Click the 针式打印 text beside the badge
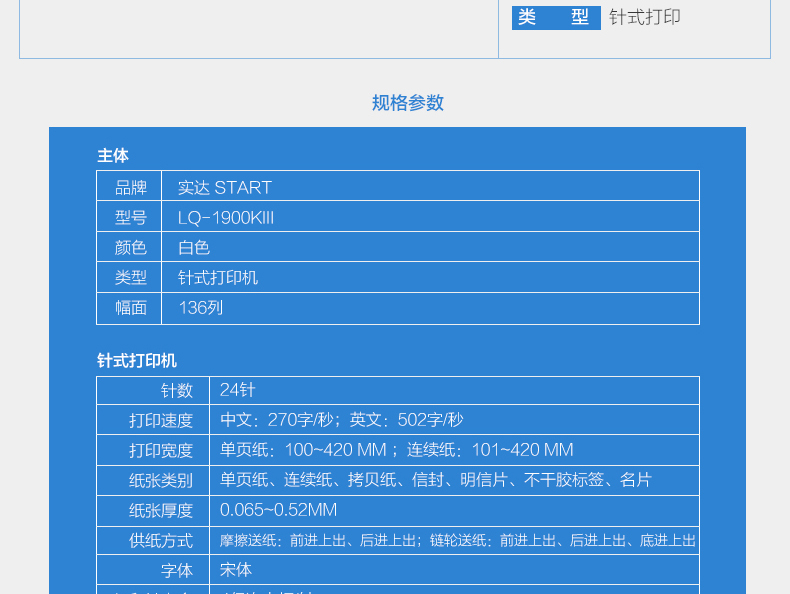 (645, 18)
